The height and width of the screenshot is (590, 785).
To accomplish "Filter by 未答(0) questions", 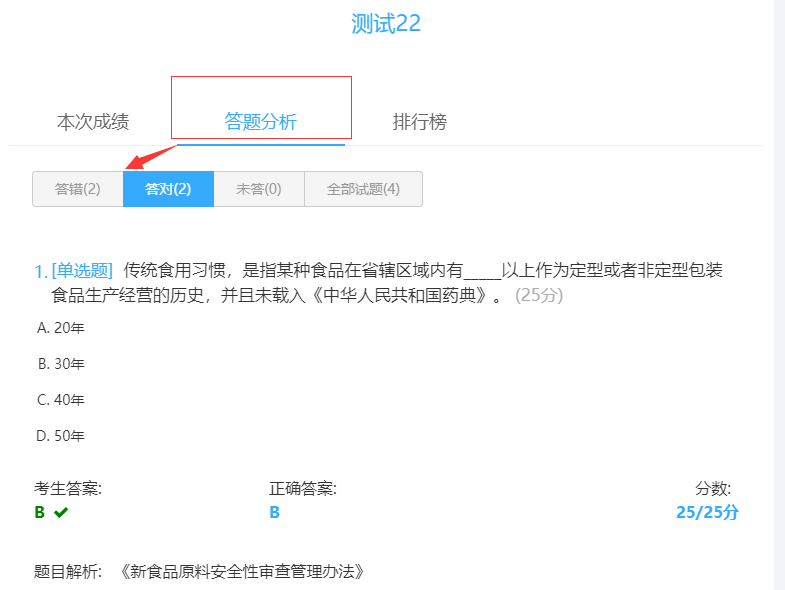I will coord(258,189).
